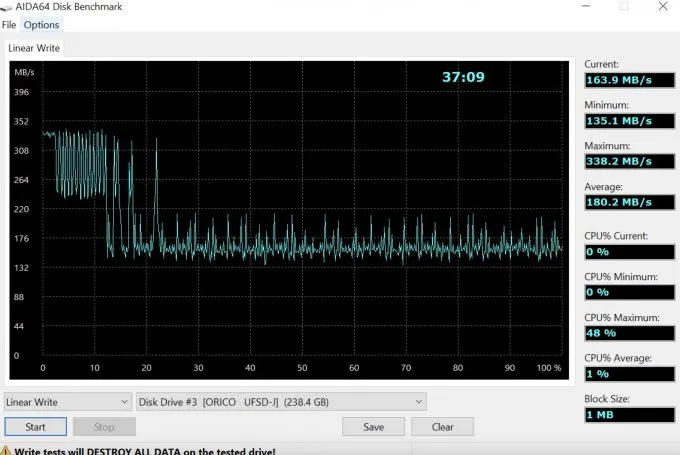
Task: Open the Options menu
Action: 41,25
